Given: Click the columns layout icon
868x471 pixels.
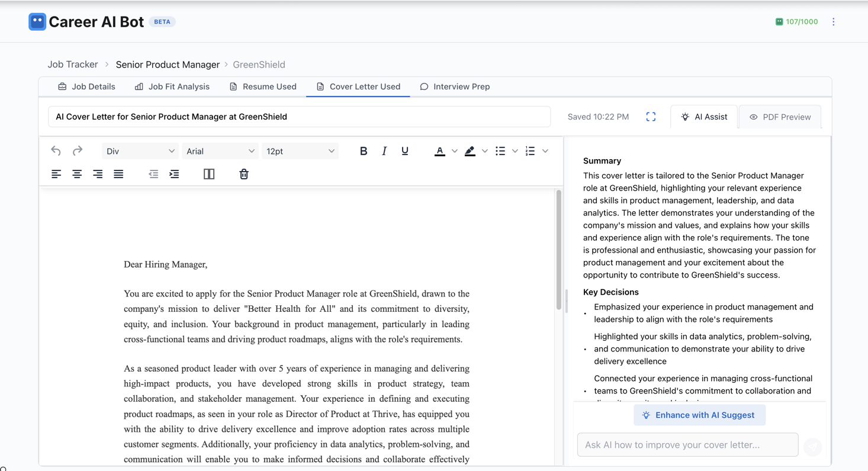Looking at the screenshot, I should coord(209,174).
